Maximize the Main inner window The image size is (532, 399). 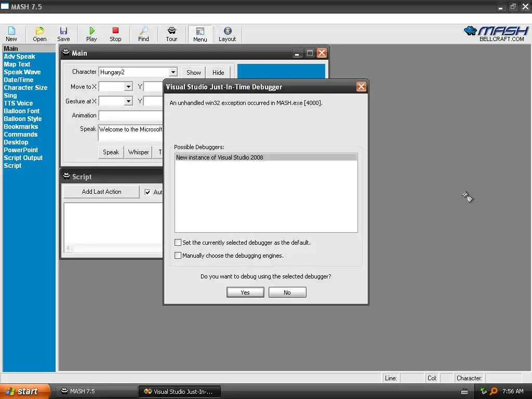click(x=310, y=53)
